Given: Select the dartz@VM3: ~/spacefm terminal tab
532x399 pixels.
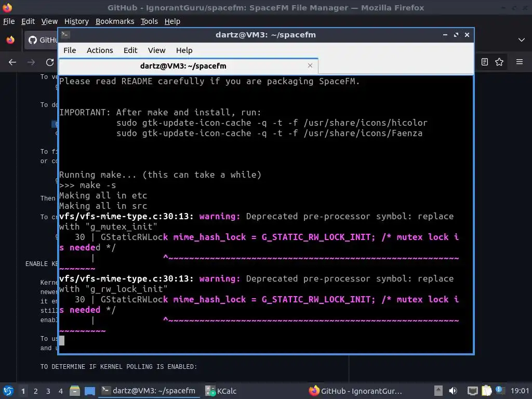Looking at the screenshot, I should [x=189, y=66].
